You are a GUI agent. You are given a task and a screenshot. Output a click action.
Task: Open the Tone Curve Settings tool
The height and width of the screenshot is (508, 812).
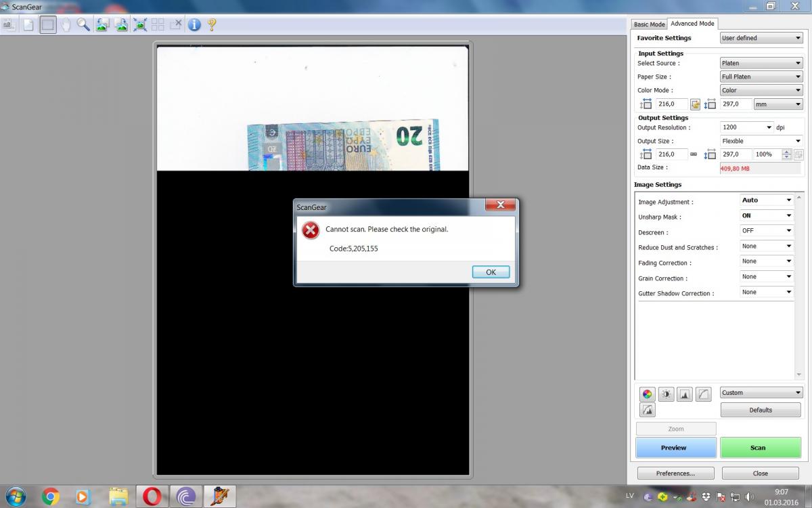coord(704,394)
